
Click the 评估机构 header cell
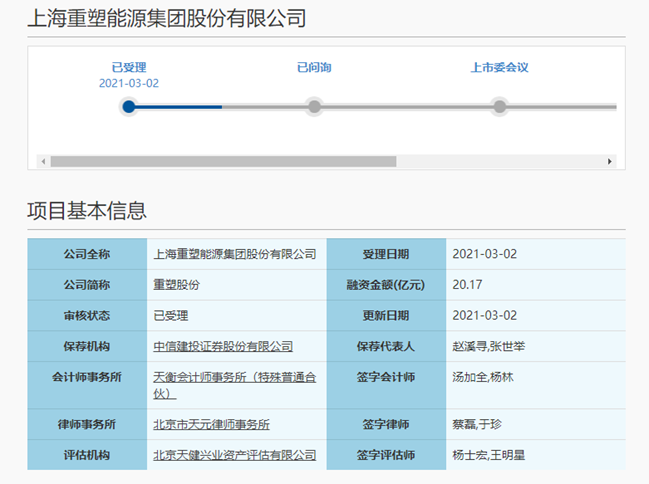87,455
